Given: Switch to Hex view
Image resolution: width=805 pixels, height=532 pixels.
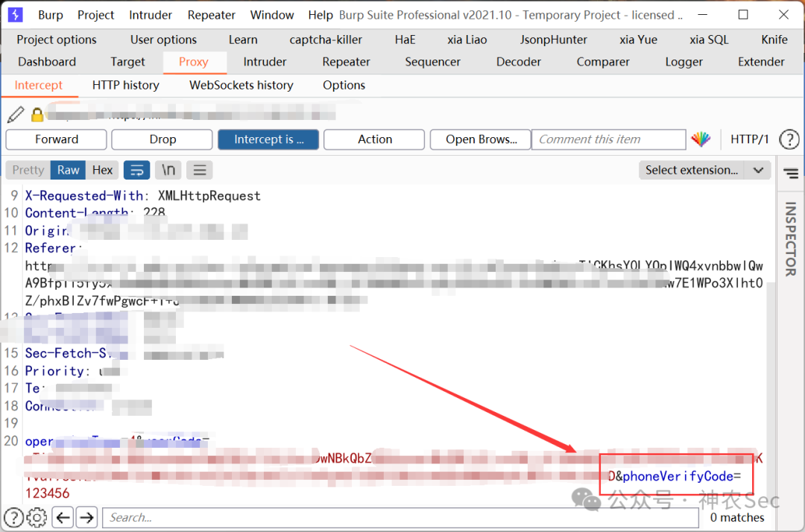Looking at the screenshot, I should 102,170.
